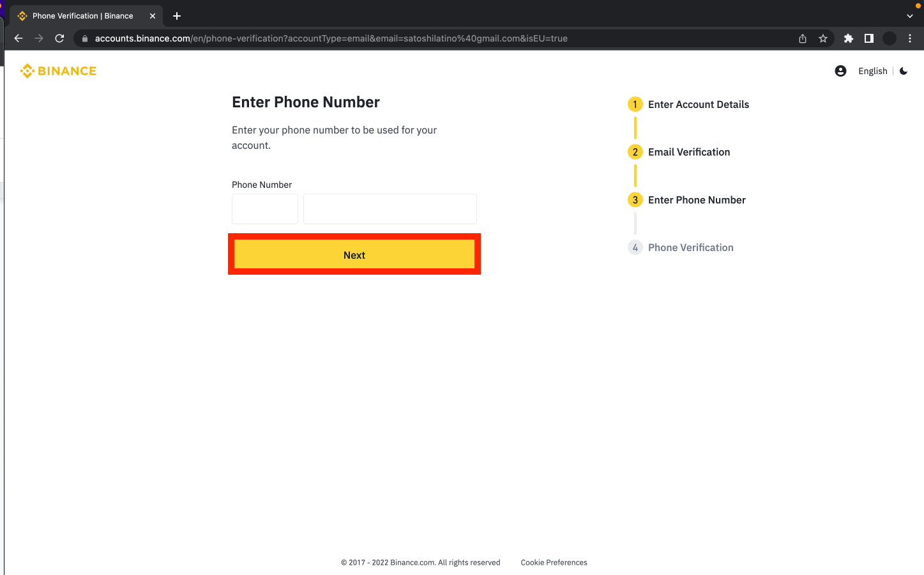The image size is (924, 575).
Task: Expand the tab search chevron
Action: (910, 16)
